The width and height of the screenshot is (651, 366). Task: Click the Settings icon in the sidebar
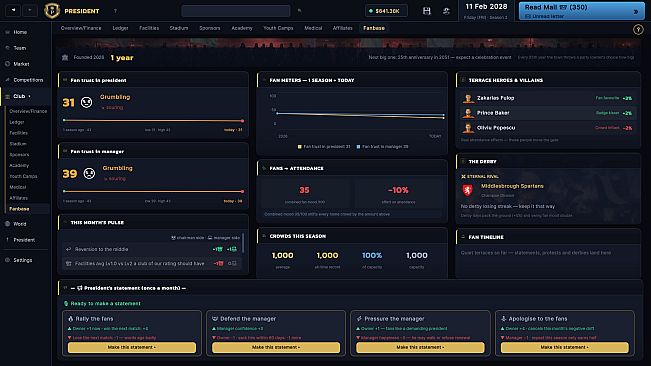(7, 260)
